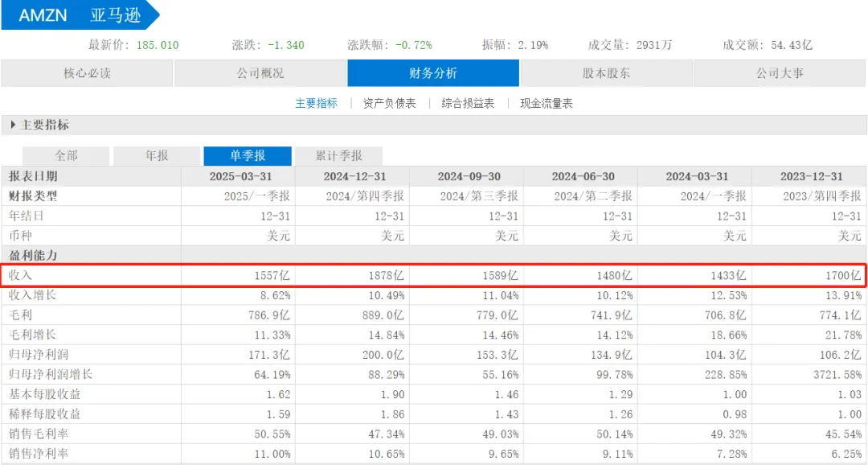The height and width of the screenshot is (465, 868).
Task: Click revenue value 1557亿
Action: click(272, 275)
